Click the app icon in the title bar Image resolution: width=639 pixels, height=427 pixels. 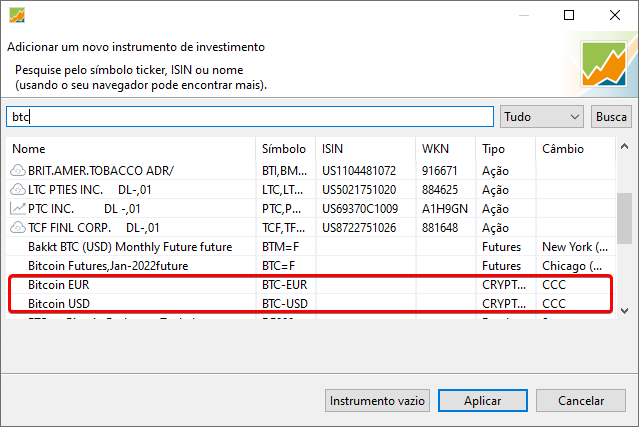(x=17, y=15)
